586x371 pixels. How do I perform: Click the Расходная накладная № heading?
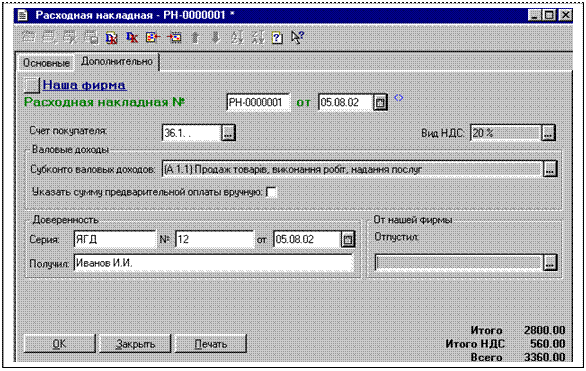point(105,102)
